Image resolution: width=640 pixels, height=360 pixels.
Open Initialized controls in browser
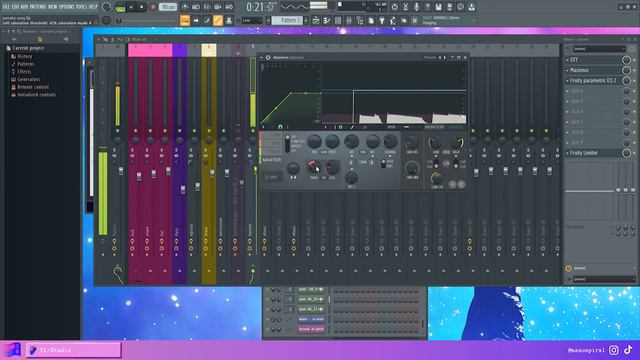[x=36, y=95]
